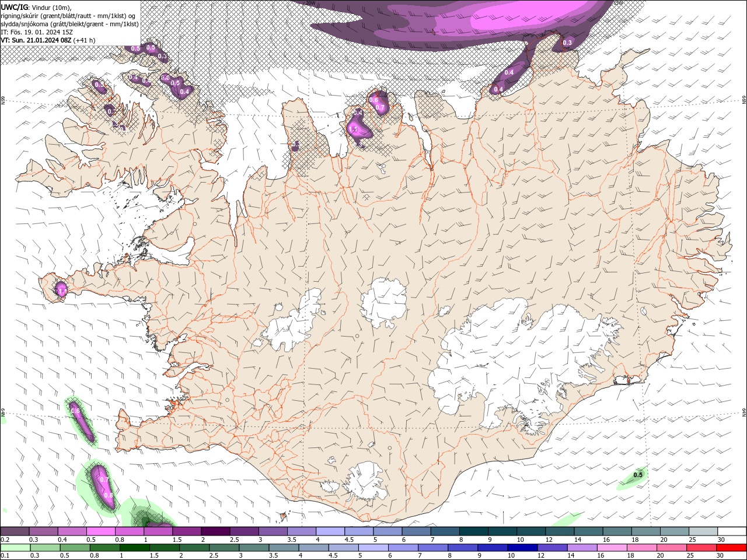The height and width of the screenshot is (560, 747).
Task: Click the light grey 25 swatch in the upper legend
Action: 703,531
